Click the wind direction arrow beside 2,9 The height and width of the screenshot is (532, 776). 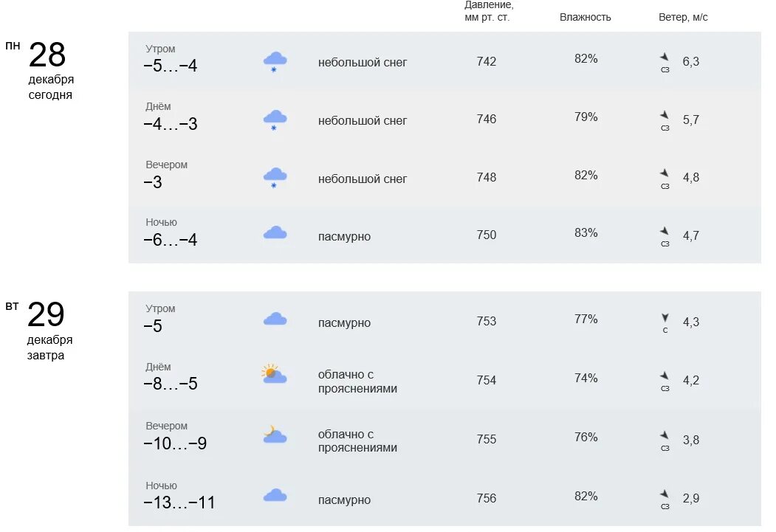pos(665,494)
